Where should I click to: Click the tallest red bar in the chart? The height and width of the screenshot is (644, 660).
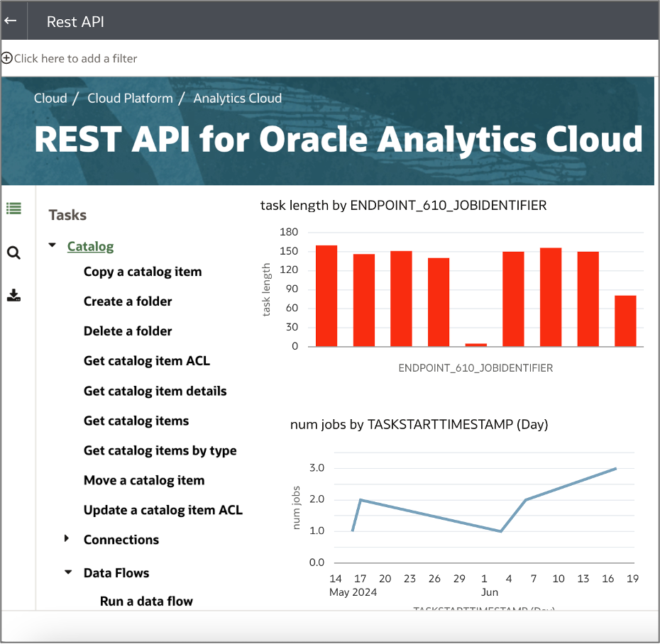(325, 298)
